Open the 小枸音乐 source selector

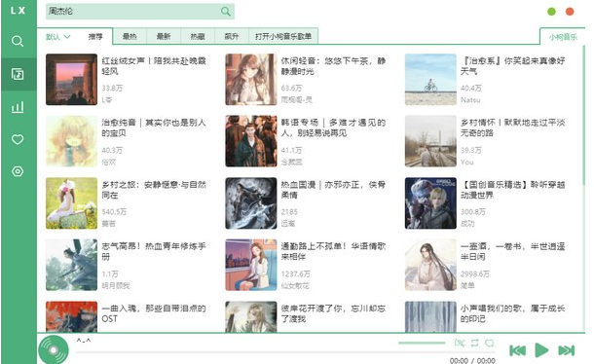(x=563, y=37)
